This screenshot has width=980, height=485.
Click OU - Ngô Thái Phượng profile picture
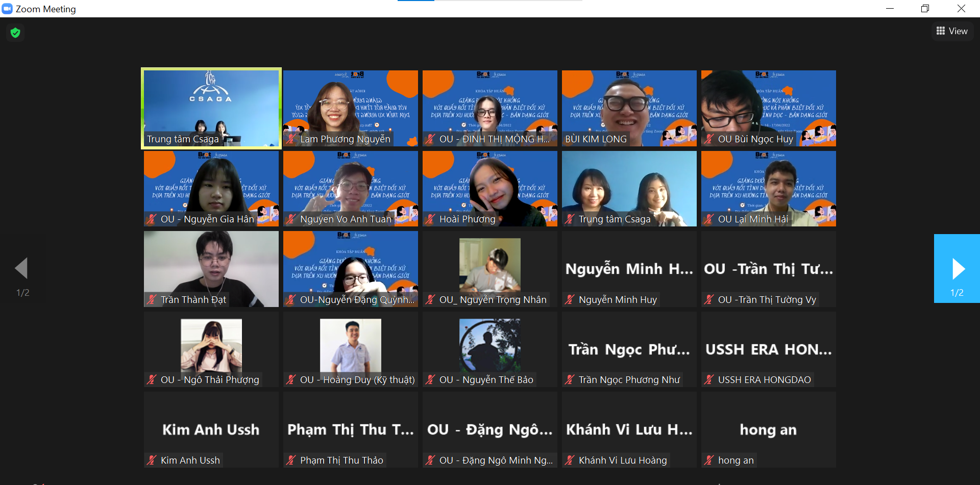[x=211, y=345]
